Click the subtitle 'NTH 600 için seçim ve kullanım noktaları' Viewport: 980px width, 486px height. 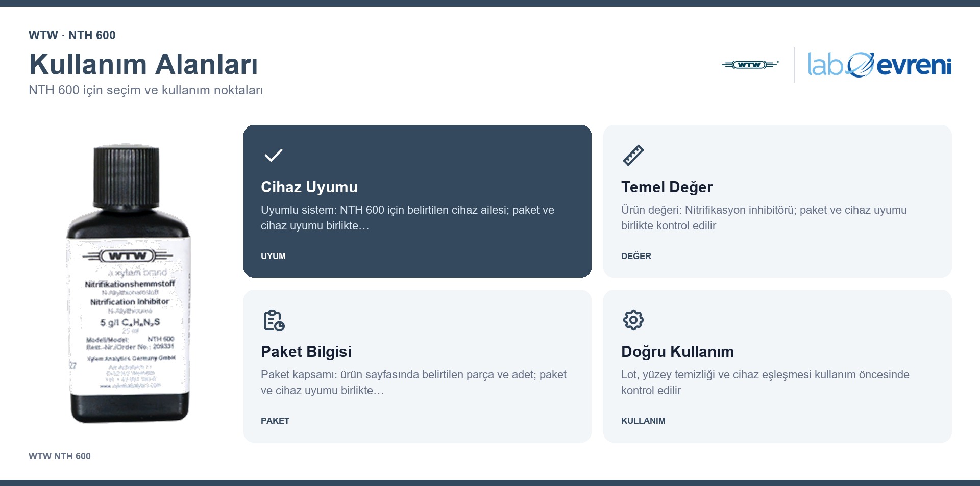tap(145, 90)
